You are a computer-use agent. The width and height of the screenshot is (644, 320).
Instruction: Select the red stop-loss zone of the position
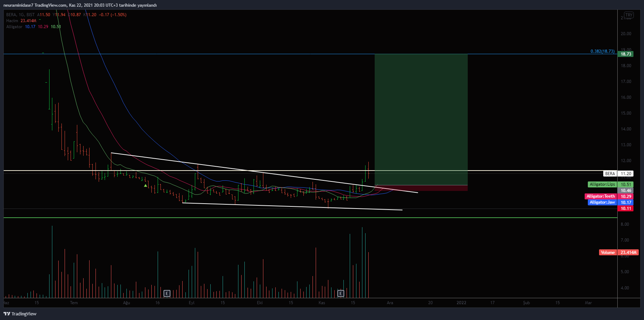(x=421, y=188)
